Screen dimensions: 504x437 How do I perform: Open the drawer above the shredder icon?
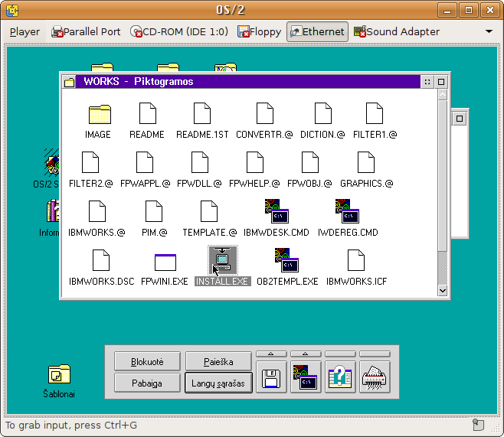pos(375,354)
